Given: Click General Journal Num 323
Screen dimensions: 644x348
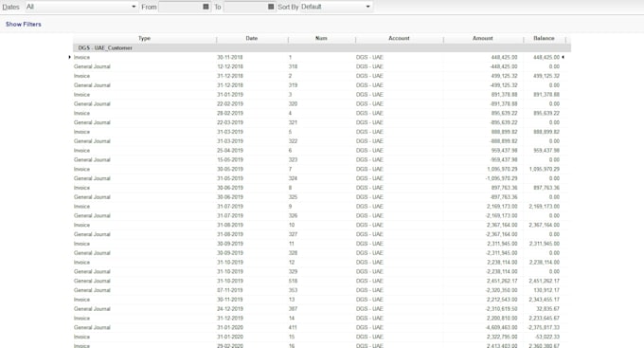Looking at the screenshot, I should (293, 159).
